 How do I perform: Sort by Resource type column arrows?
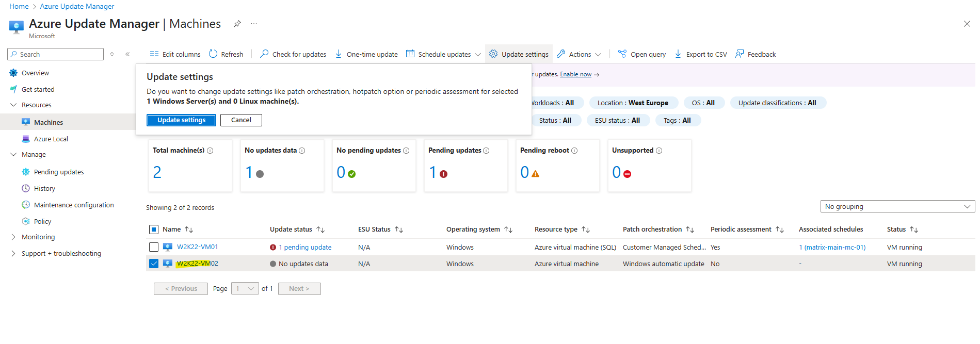click(586, 230)
